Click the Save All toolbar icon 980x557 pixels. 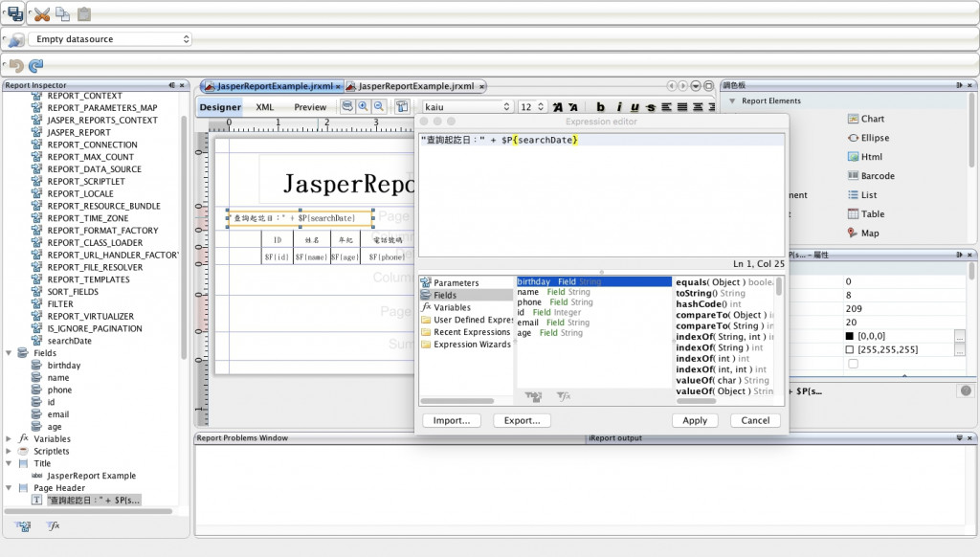(x=15, y=13)
